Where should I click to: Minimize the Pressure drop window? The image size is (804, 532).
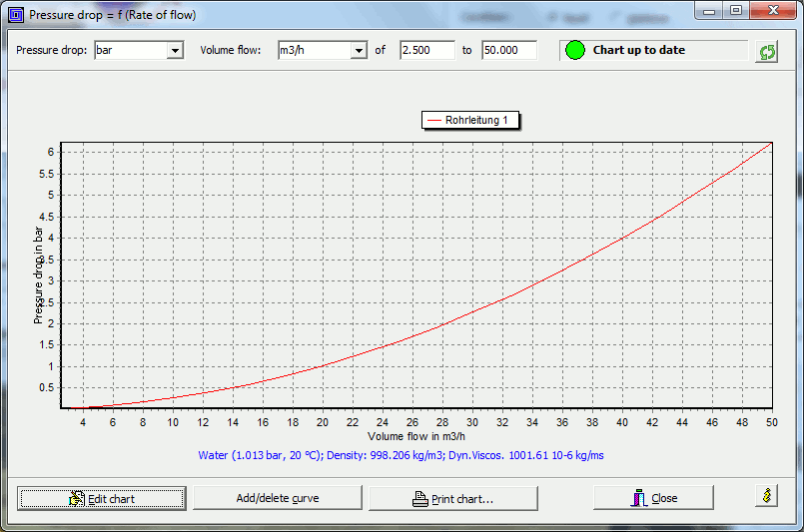709,11
